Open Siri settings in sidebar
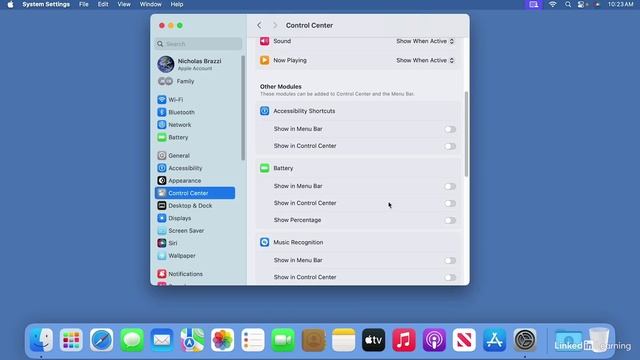The height and width of the screenshot is (360, 640). tap(195, 243)
